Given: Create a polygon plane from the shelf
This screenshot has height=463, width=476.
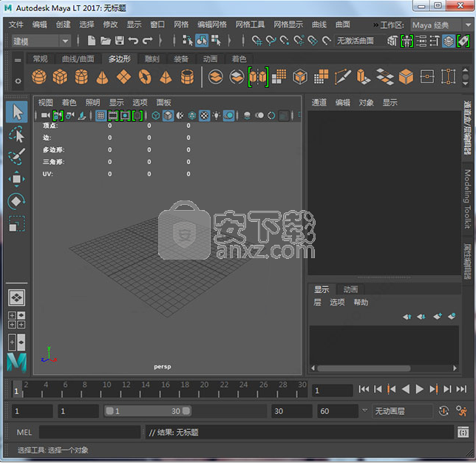Looking at the screenshot, I should coord(124,77).
